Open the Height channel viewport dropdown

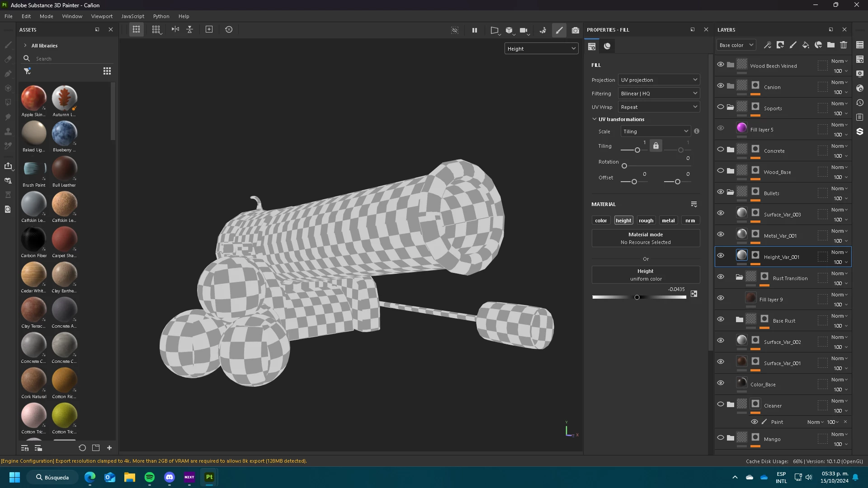click(x=541, y=49)
